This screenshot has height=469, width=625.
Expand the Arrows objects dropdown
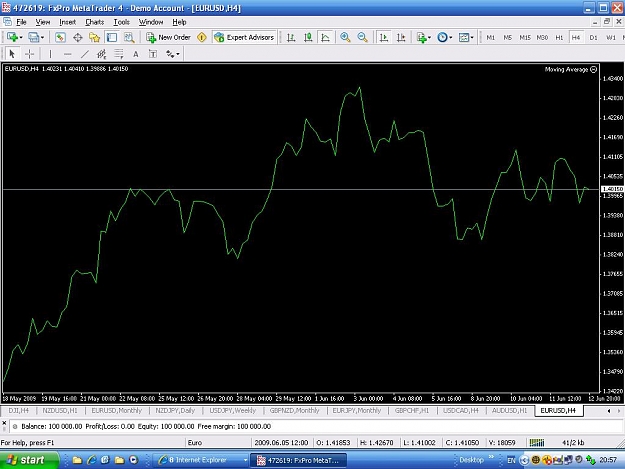(x=178, y=54)
